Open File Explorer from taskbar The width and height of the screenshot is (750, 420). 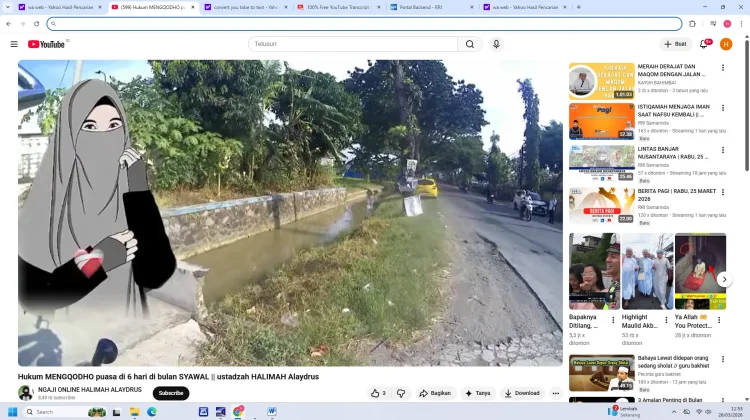(134, 412)
